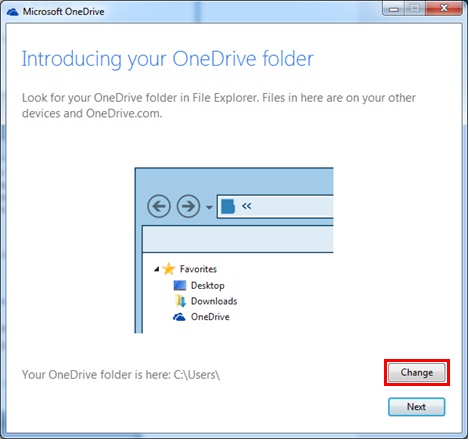Click the double chevron in address bar
The width and height of the screenshot is (469, 440).
pyautogui.click(x=247, y=206)
